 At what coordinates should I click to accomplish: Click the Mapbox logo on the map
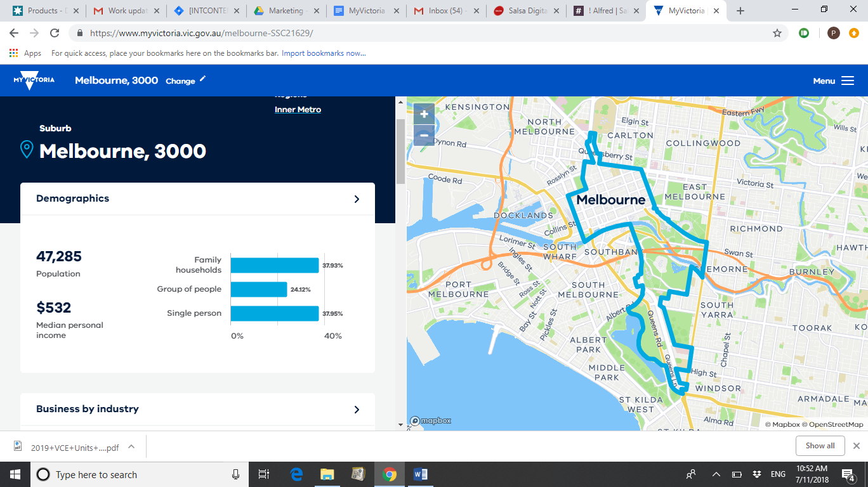pyautogui.click(x=431, y=420)
